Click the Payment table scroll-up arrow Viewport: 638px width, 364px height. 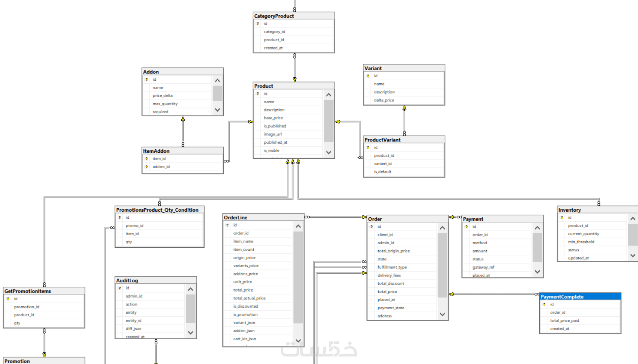pyautogui.click(x=537, y=228)
